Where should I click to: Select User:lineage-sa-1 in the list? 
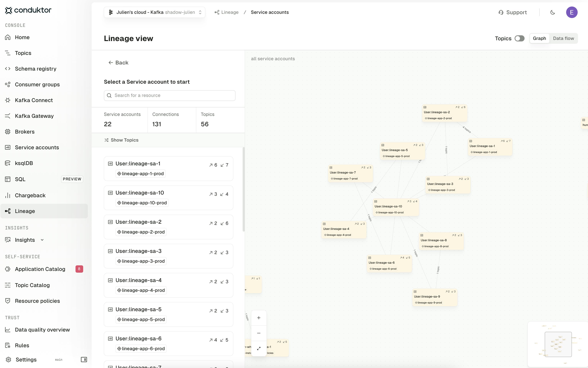tap(168, 169)
